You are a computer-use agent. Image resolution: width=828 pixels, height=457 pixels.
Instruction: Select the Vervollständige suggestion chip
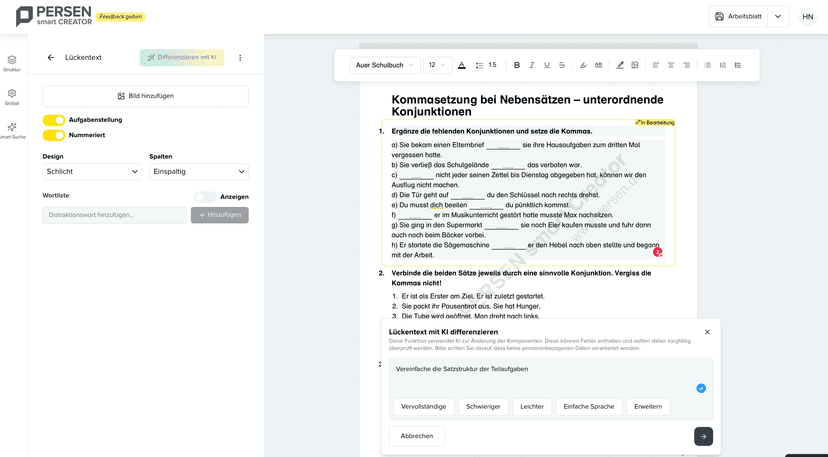point(424,407)
